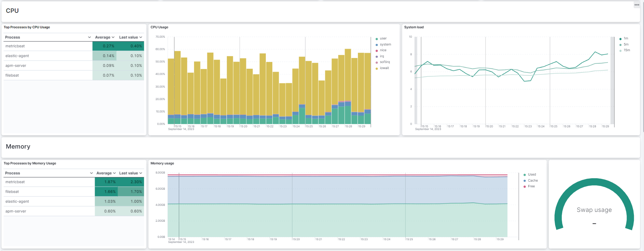
Task: Click Top Processes by CPU Usage title
Action: (27, 27)
